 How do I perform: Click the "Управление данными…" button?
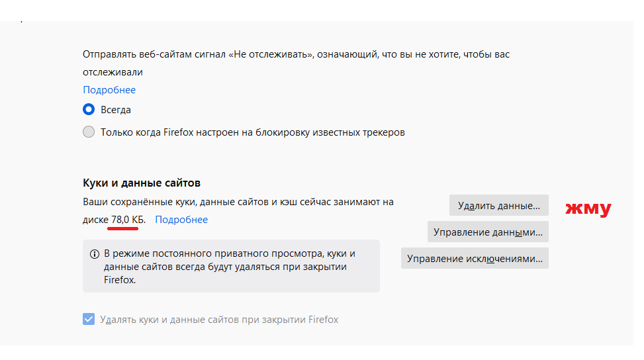point(488,232)
